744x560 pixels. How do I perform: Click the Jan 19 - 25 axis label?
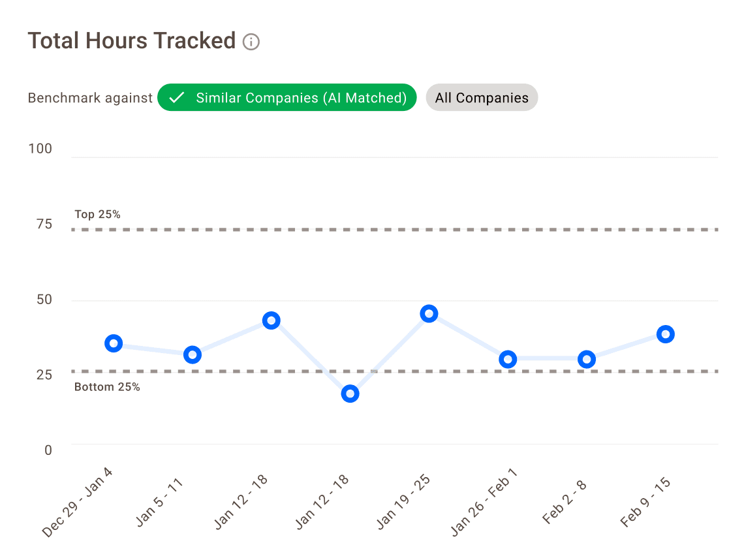coord(402,501)
